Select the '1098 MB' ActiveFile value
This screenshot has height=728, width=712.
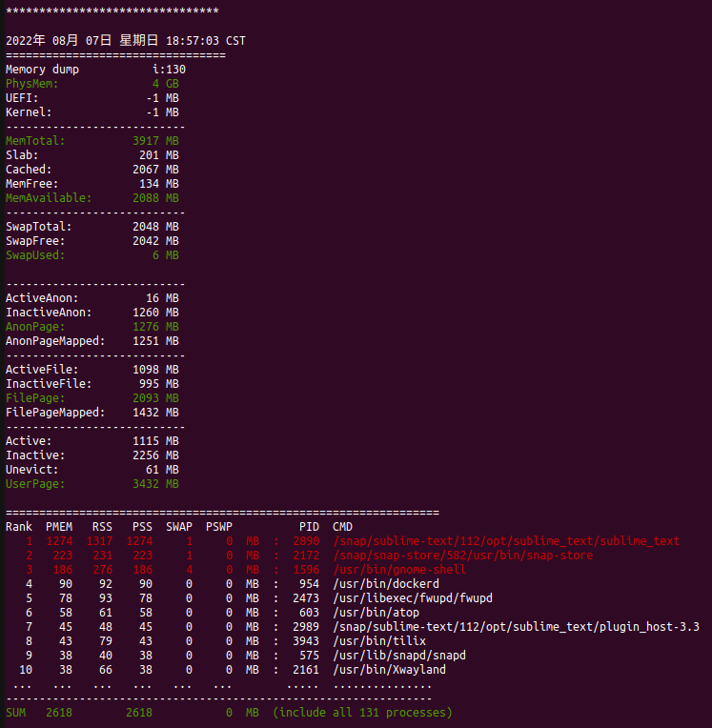click(x=155, y=370)
